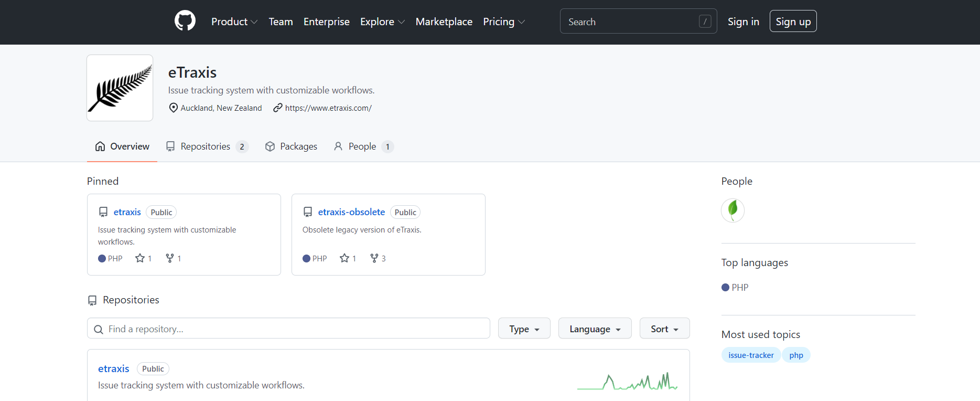Image resolution: width=980 pixels, height=401 pixels.
Task: Click star count in etraxis pinned card
Action: point(143,258)
